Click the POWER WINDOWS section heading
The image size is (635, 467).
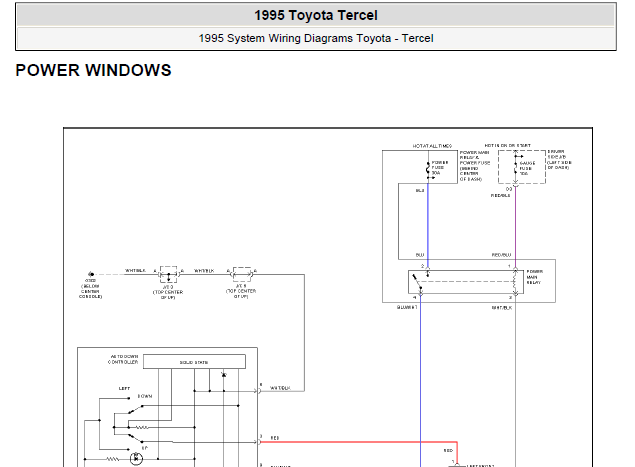(x=94, y=70)
